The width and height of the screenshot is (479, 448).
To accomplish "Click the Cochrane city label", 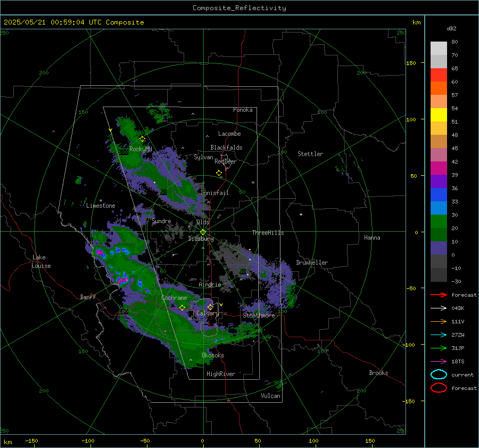I will [174, 298].
